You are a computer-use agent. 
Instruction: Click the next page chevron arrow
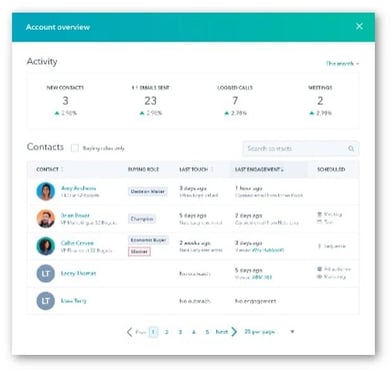(x=234, y=332)
